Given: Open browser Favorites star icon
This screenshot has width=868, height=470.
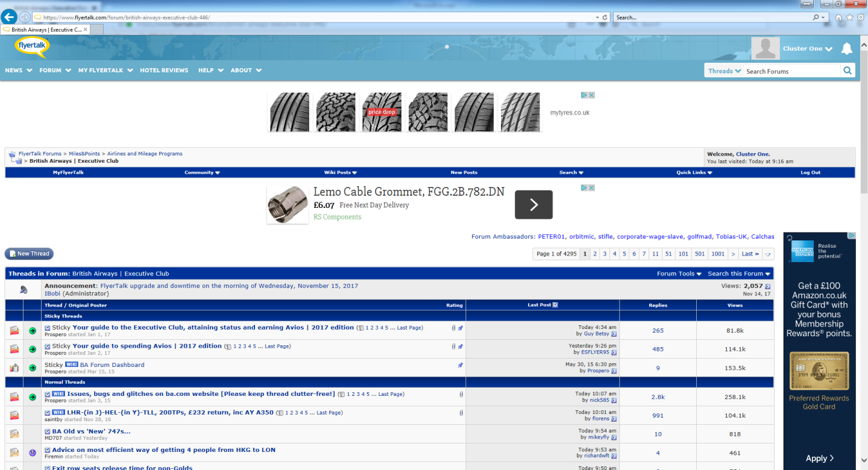Looking at the screenshot, I should click(849, 17).
